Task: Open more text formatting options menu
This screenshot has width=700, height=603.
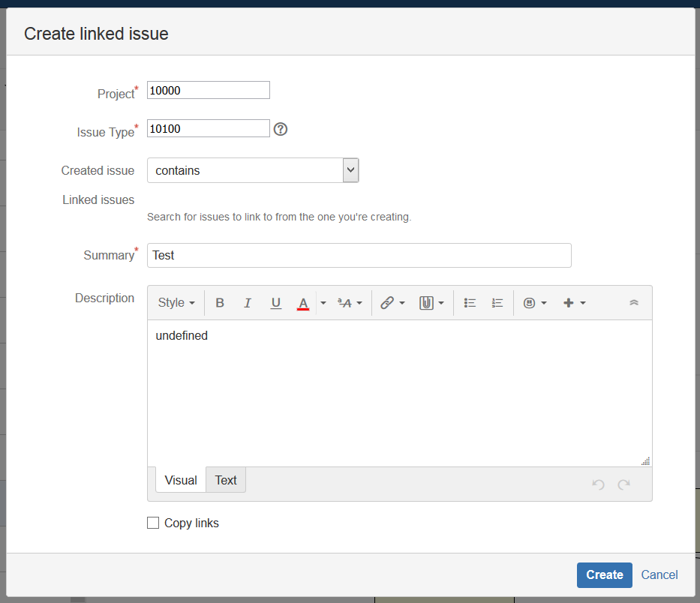Action: pos(350,303)
